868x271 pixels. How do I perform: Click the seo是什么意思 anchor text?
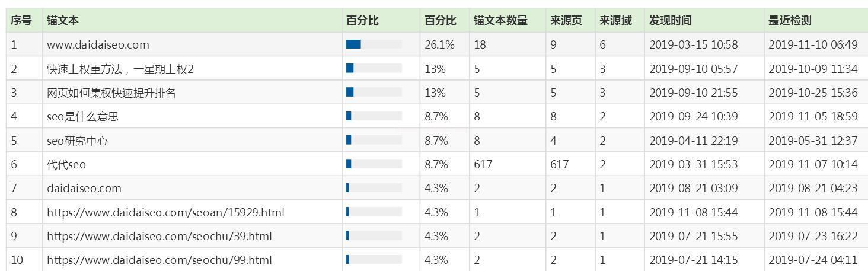pyautogui.click(x=83, y=117)
